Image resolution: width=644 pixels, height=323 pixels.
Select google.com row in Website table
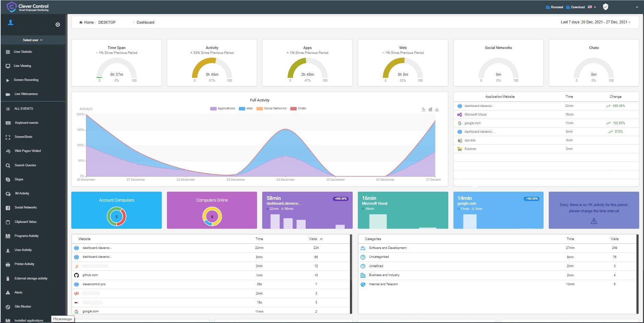[211, 311]
